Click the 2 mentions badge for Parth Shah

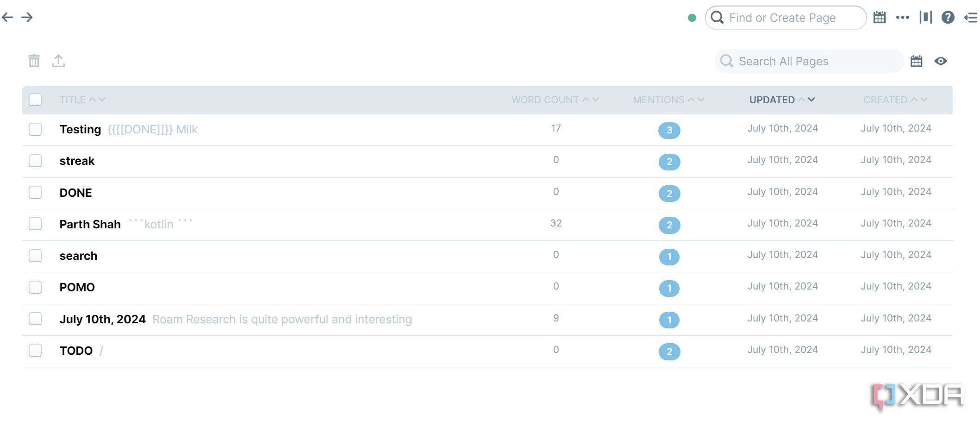point(669,225)
